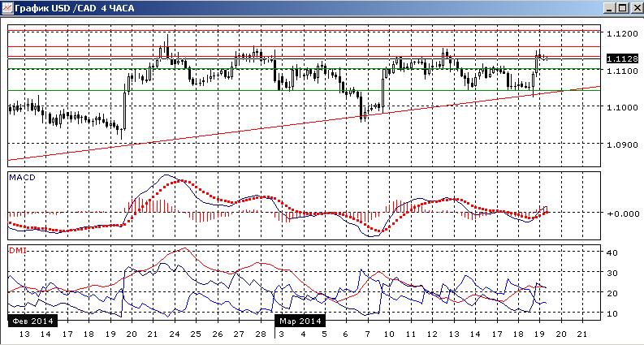
Task: Click the 1.1000 price axis label
Action: [x=623, y=108]
